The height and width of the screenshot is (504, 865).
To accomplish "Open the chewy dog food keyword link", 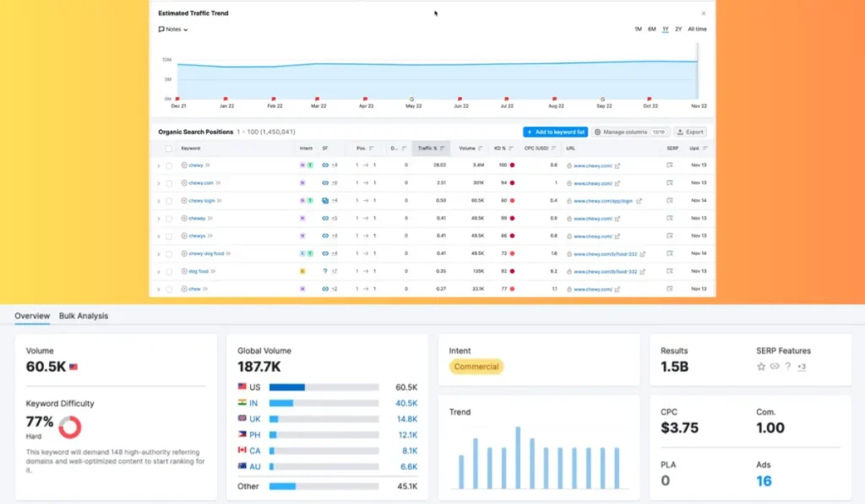I will click(206, 253).
